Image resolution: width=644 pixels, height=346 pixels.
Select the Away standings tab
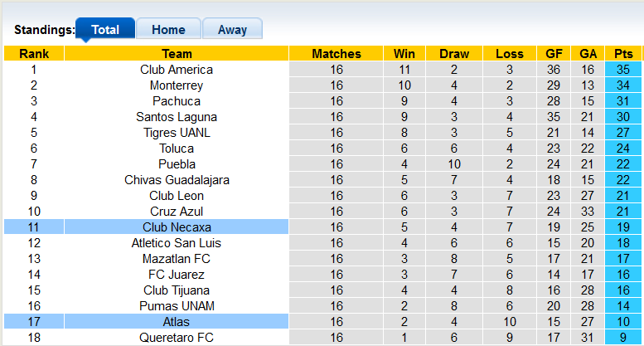coord(232,30)
